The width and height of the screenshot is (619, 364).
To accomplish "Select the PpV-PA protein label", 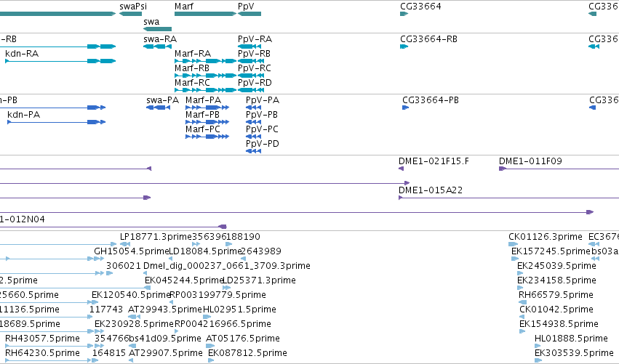I will pos(263,100).
